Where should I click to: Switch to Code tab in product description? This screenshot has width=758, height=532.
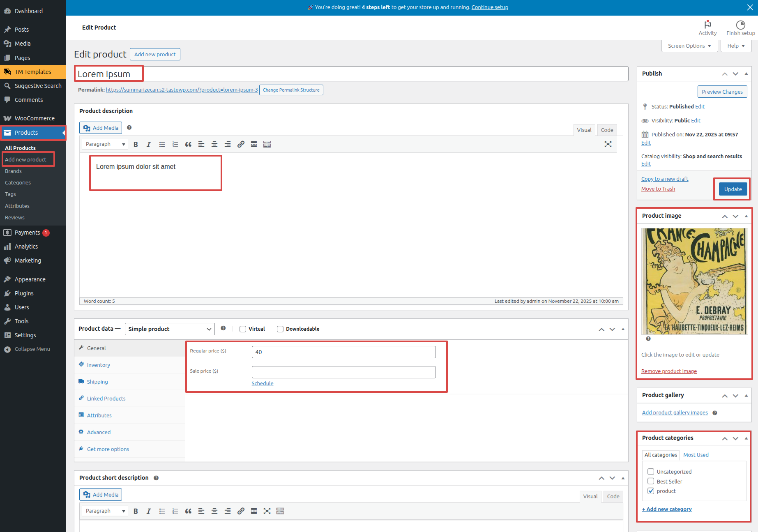[x=607, y=130]
